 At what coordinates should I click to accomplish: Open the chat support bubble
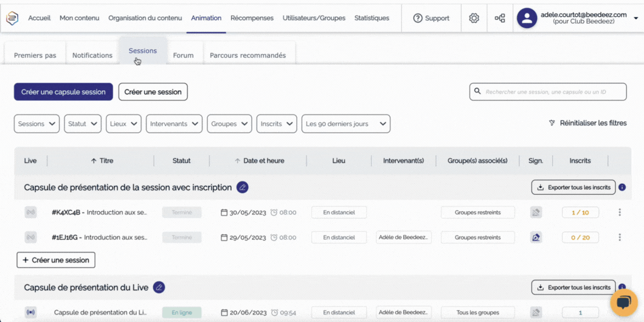point(623,303)
